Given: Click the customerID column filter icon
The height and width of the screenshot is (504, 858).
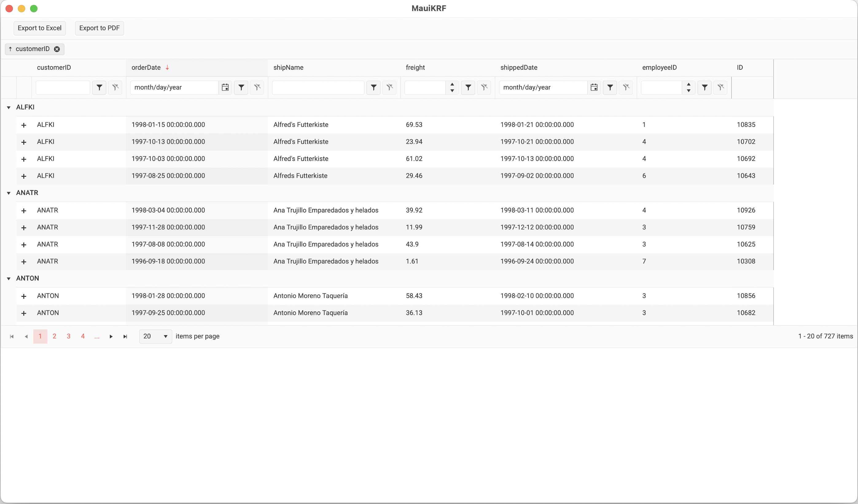Looking at the screenshot, I should point(99,87).
